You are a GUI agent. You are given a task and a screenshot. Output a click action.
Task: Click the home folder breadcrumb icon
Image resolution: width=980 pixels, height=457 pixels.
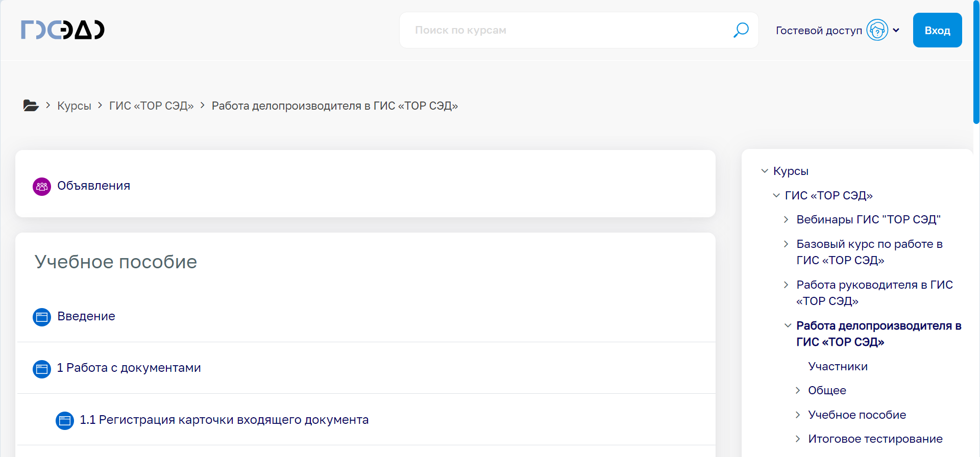coord(31,106)
